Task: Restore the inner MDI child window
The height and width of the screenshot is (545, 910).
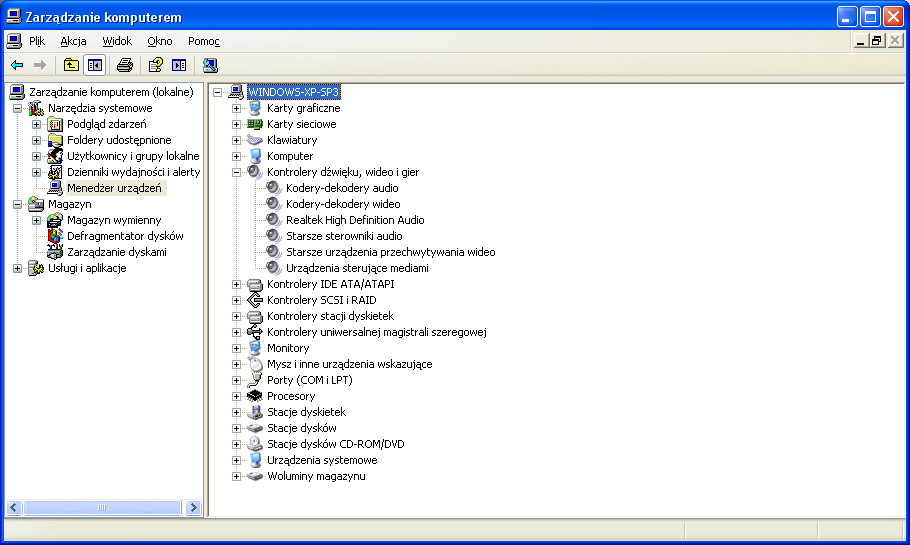Action: click(x=876, y=41)
